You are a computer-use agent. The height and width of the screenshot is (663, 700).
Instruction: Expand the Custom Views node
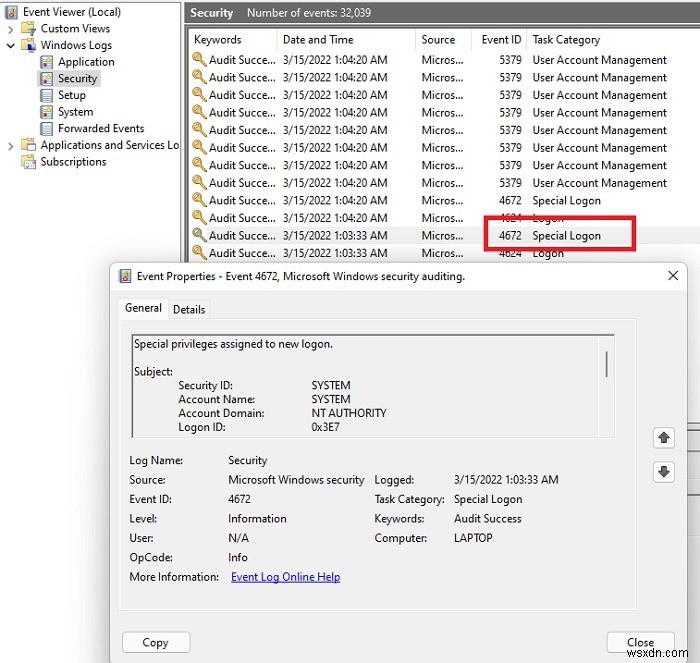(x=11, y=29)
